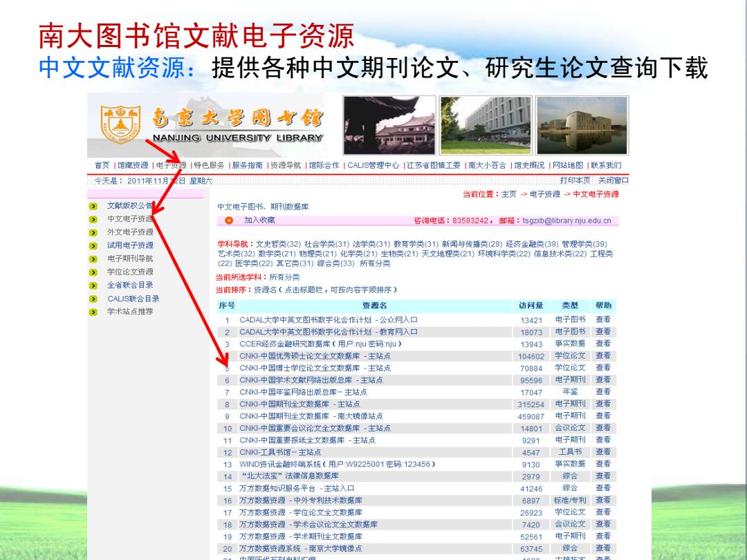Select 所有分类 in the subject navigation

(x=375, y=263)
